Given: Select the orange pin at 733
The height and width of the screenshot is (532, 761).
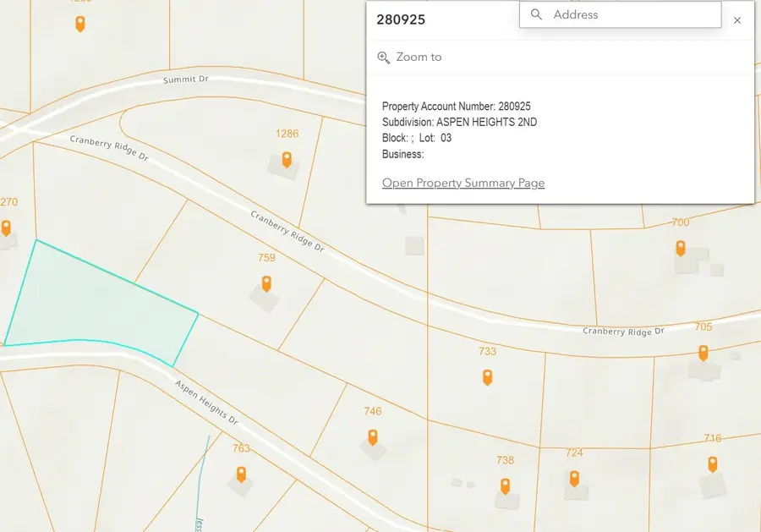Looking at the screenshot, I should [488, 377].
